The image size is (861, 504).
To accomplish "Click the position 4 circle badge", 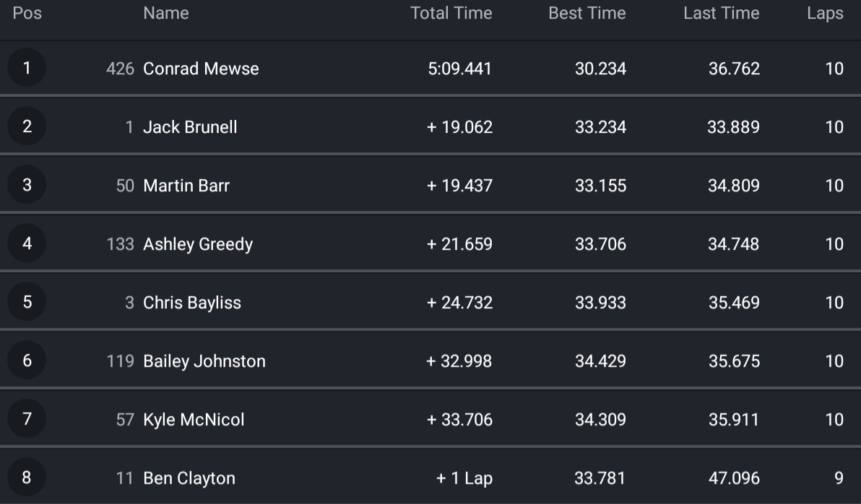I will pyautogui.click(x=27, y=244).
